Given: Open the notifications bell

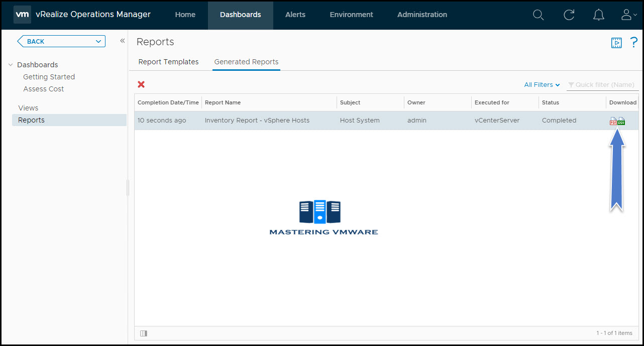Looking at the screenshot, I should pyautogui.click(x=599, y=15).
